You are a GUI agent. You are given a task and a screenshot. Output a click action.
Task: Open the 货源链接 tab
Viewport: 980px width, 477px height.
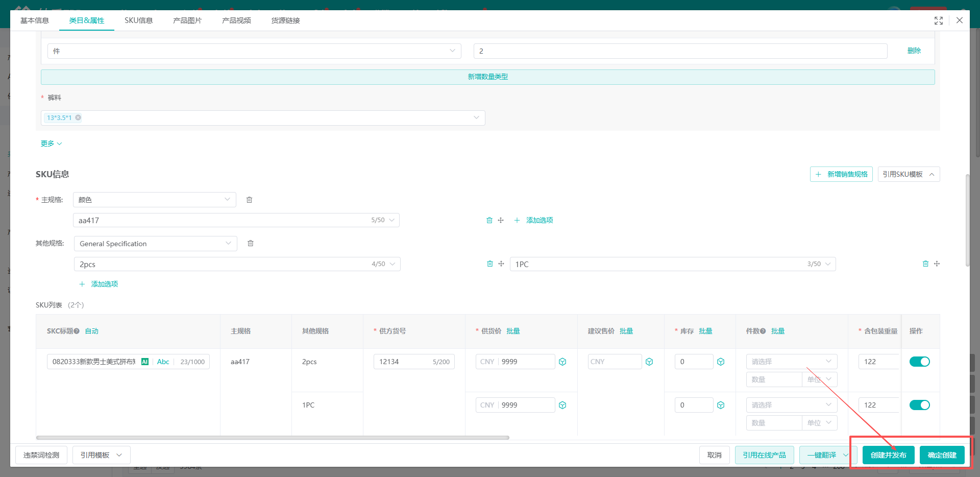285,20
